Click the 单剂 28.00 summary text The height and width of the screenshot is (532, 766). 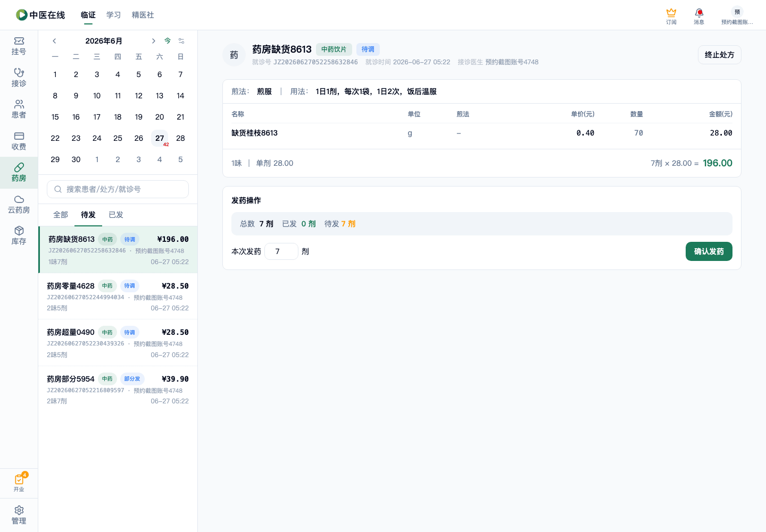tap(274, 163)
